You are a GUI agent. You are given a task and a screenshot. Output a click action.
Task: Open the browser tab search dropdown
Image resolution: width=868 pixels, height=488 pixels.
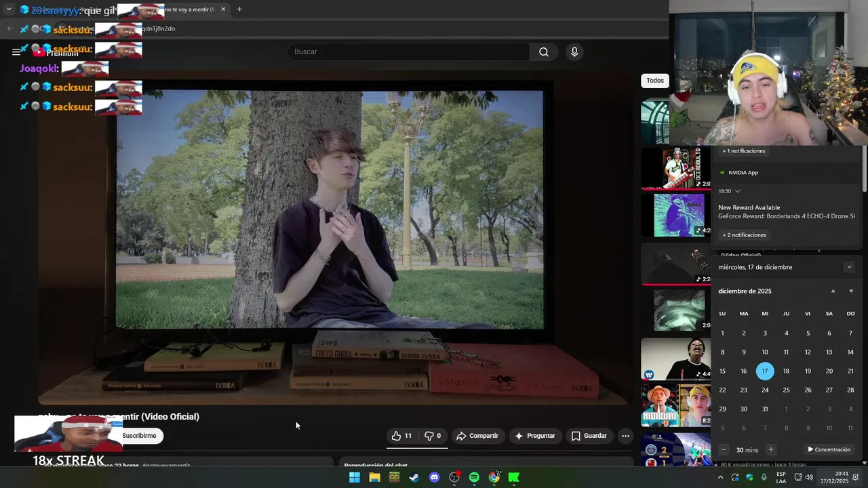9,9
